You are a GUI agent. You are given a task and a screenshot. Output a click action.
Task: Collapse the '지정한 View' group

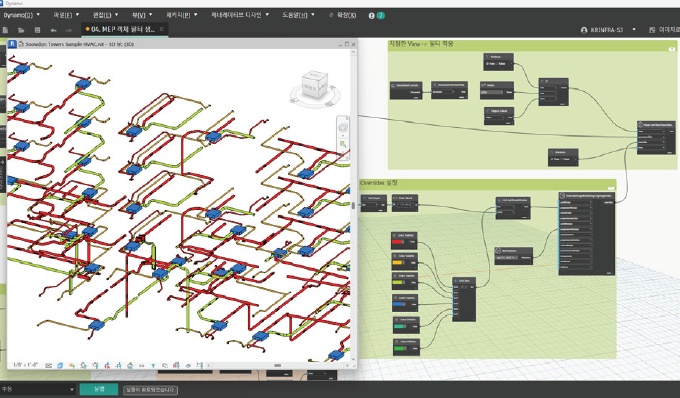click(671, 49)
